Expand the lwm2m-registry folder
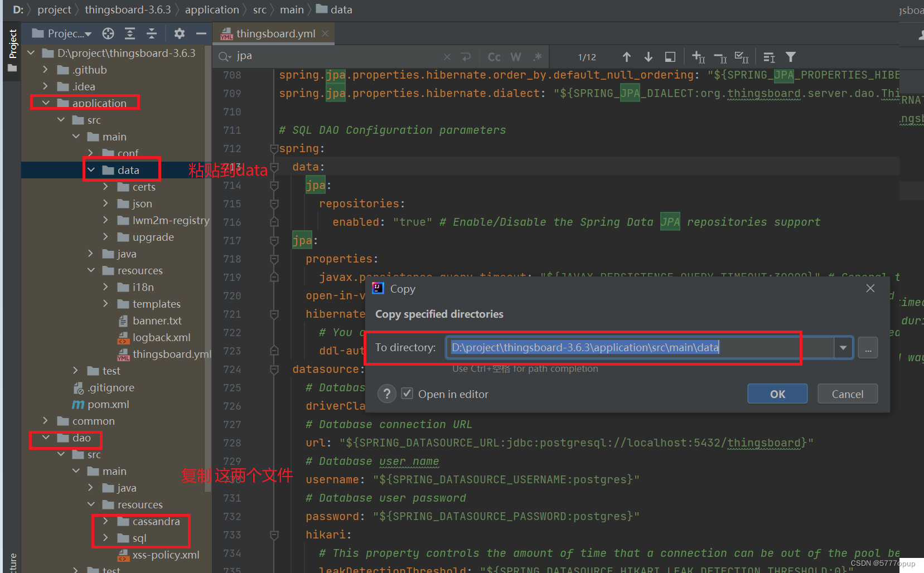This screenshot has width=924, height=573. 106,220
